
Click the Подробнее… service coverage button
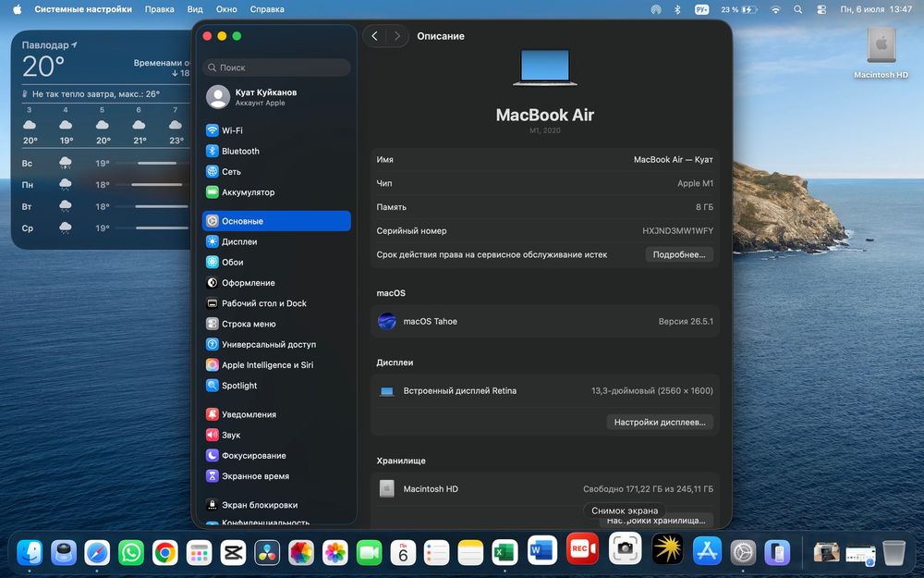tap(679, 255)
